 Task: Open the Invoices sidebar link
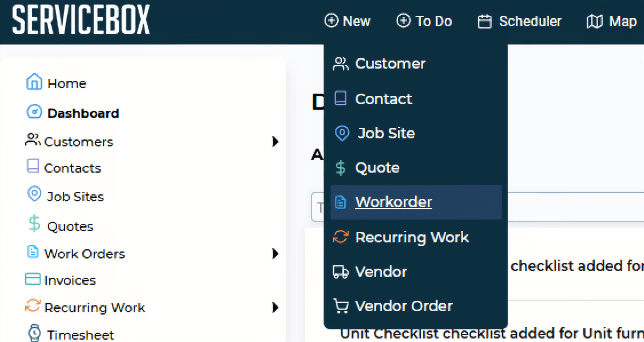(70, 280)
